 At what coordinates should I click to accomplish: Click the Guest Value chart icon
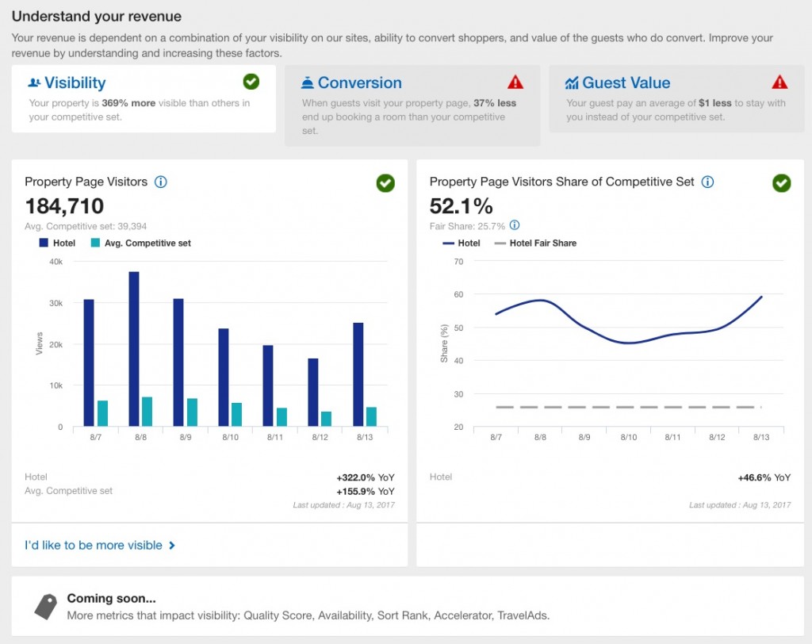coord(572,82)
